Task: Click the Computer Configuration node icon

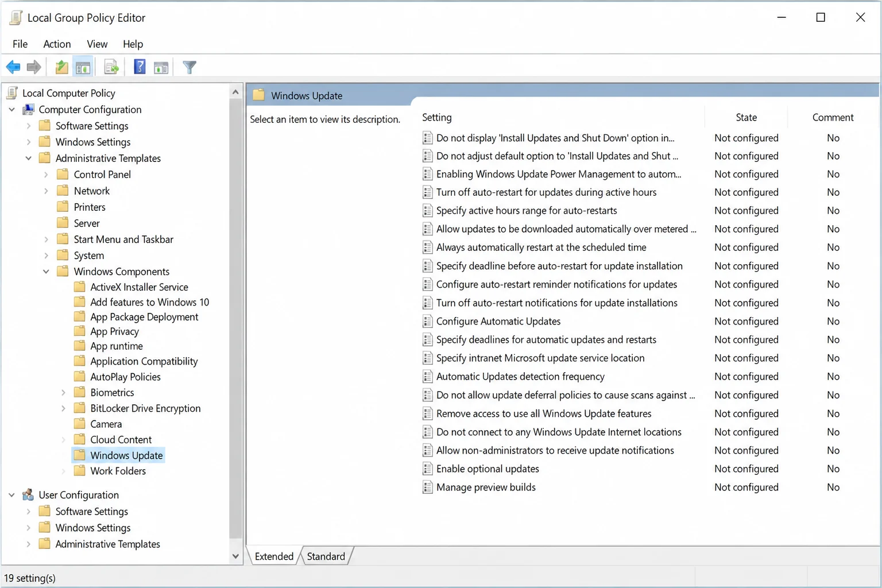Action: (x=28, y=109)
